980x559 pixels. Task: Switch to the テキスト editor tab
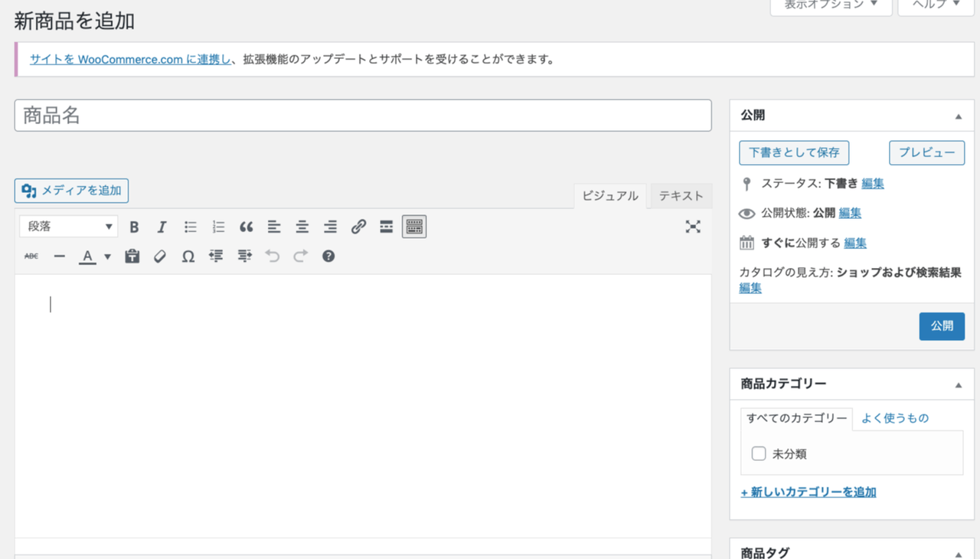681,196
